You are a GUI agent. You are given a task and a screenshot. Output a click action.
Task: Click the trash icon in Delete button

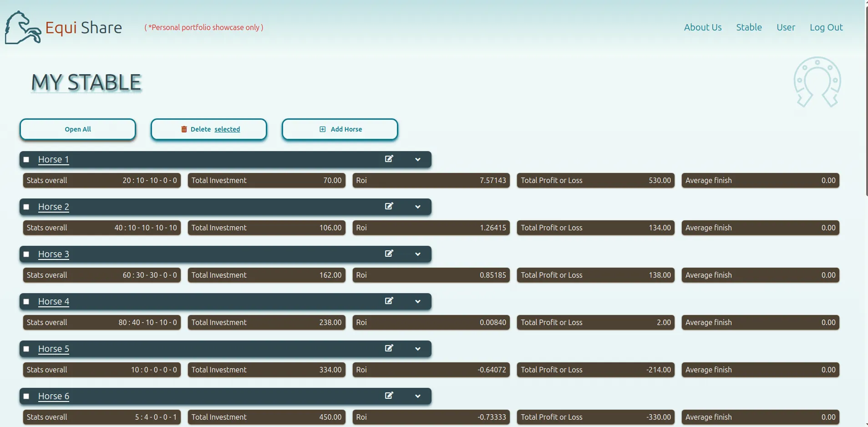coord(183,129)
